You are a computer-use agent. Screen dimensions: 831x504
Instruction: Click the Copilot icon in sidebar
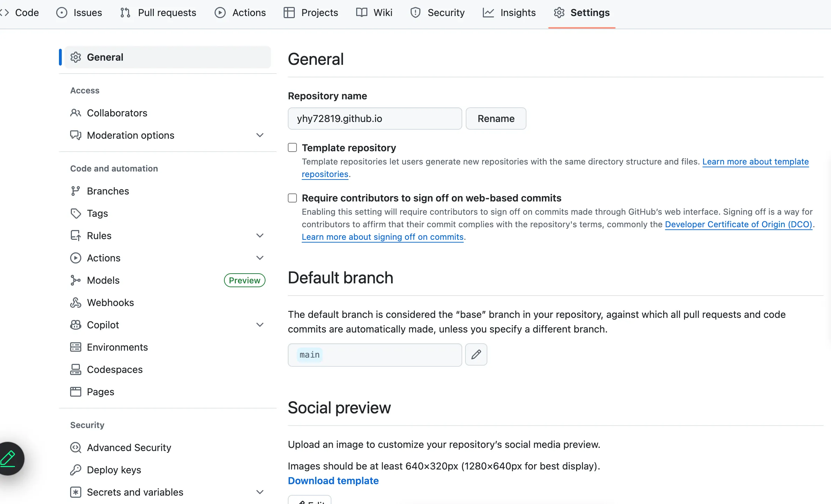[x=76, y=325]
